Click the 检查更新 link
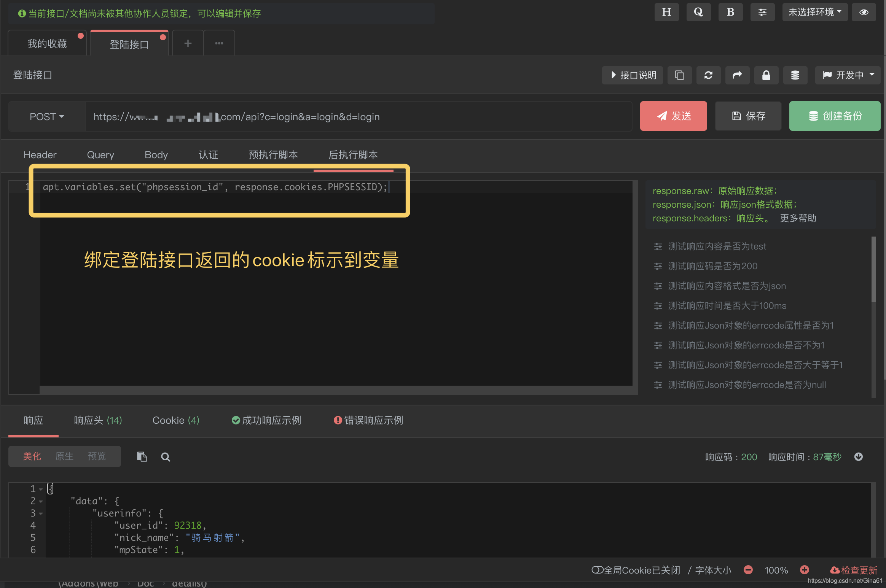 point(854,570)
